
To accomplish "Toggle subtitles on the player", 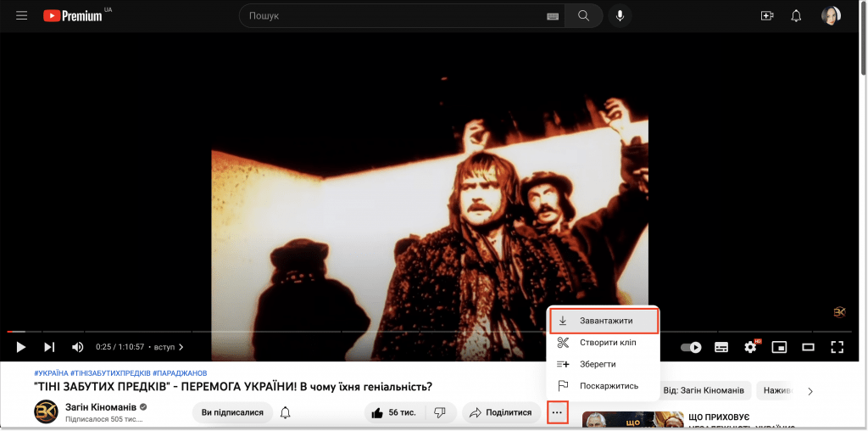I will click(x=721, y=347).
